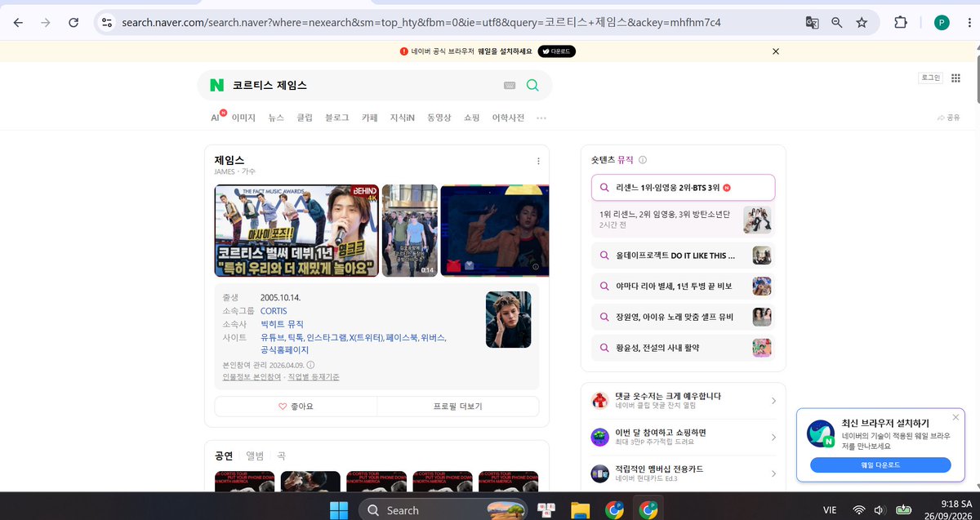The width and height of the screenshot is (980, 520).
Task: Click the 공유 share link
Action: point(949,118)
